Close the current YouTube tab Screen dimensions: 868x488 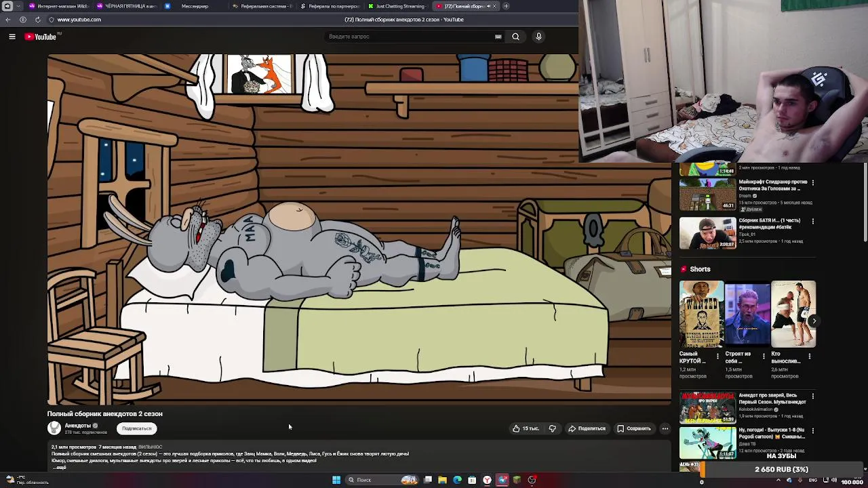tap(494, 6)
